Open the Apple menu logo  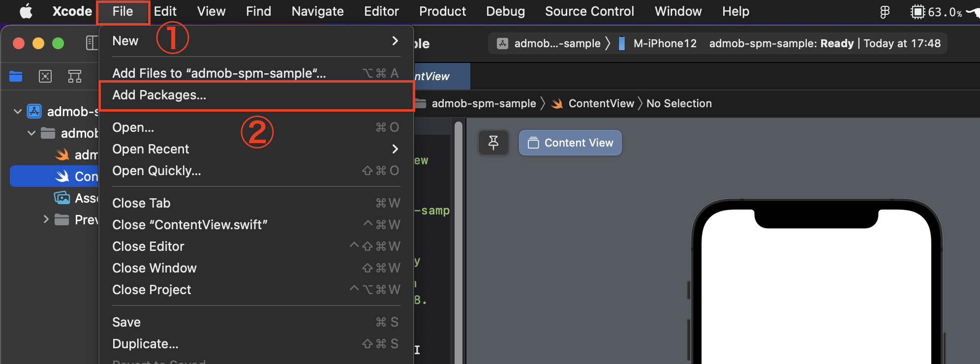(x=26, y=11)
